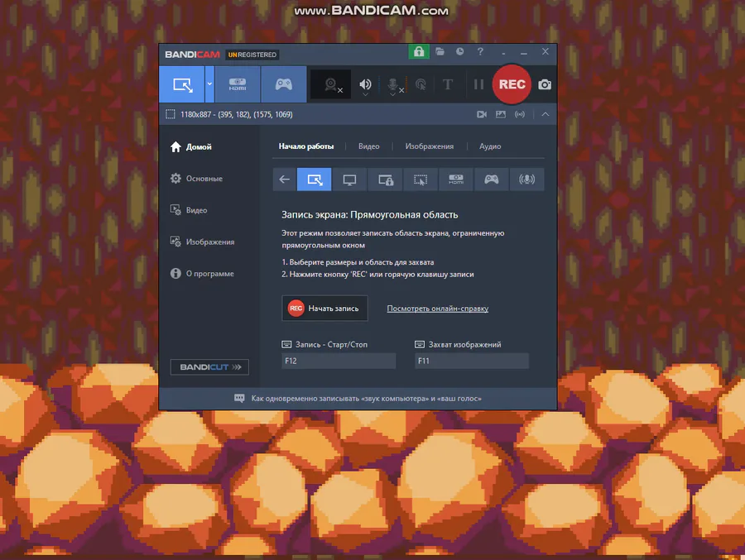Image resolution: width=745 pixels, height=560 pixels.
Task: Toggle mouse click effects icon
Action: [421, 84]
